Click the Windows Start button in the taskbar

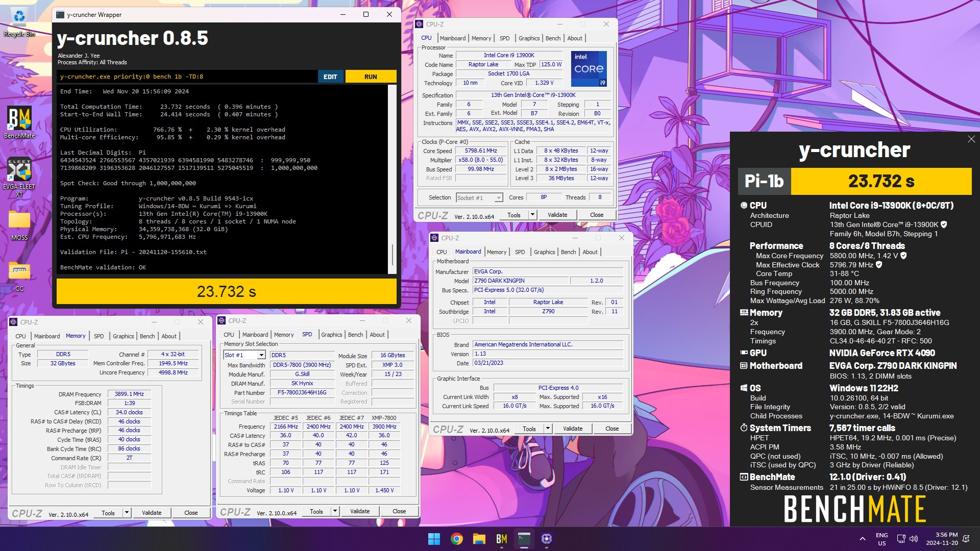[434, 539]
